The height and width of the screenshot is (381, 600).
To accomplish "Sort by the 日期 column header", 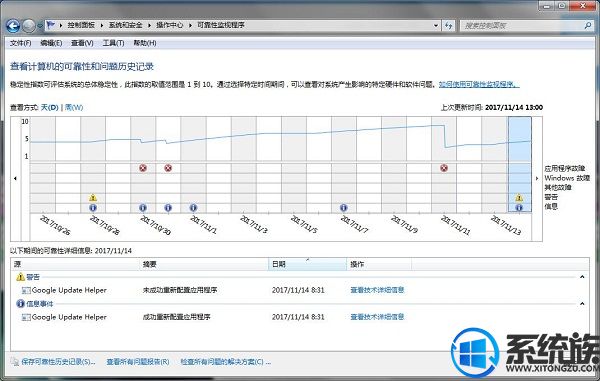I will [x=308, y=264].
